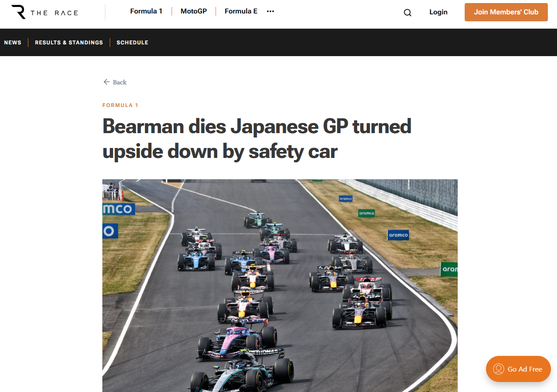Click Join Members' Club button
Screen dimensions: 557x392
pyautogui.click(x=506, y=12)
